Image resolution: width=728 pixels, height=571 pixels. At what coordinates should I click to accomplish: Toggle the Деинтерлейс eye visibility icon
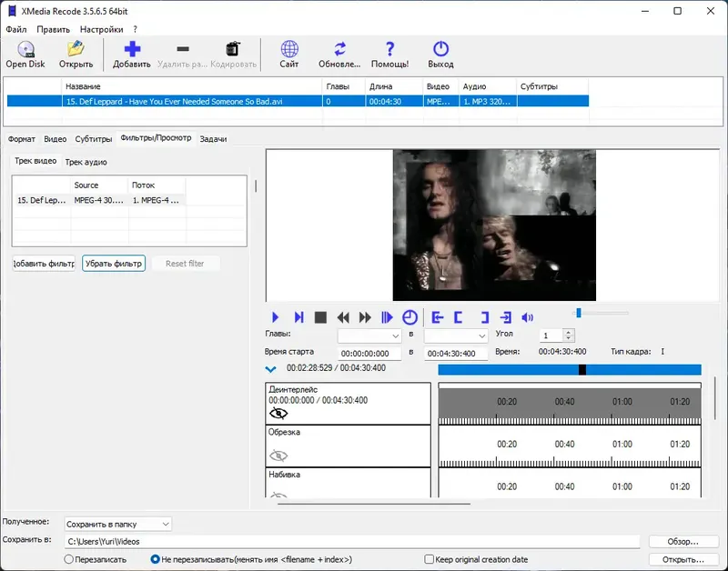tap(278, 413)
